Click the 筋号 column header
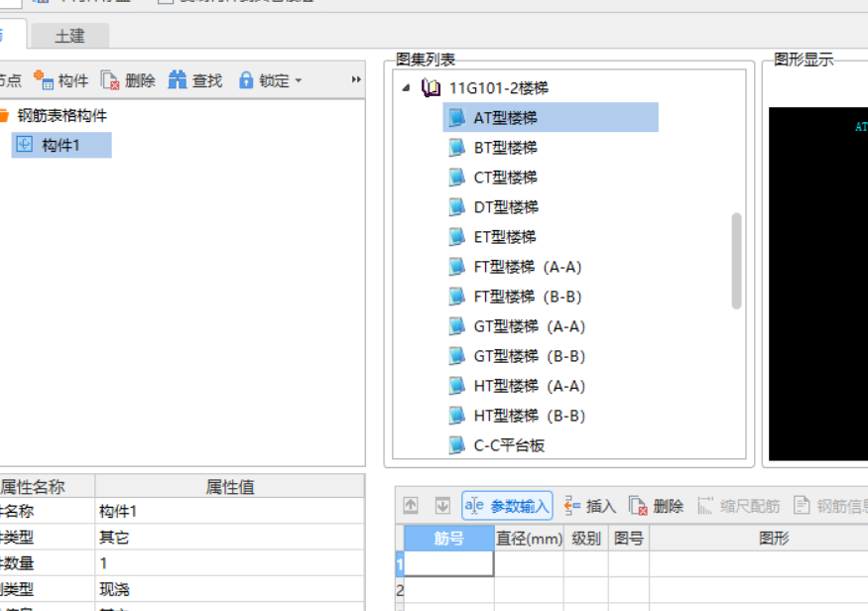The width and height of the screenshot is (868, 611). [449, 538]
